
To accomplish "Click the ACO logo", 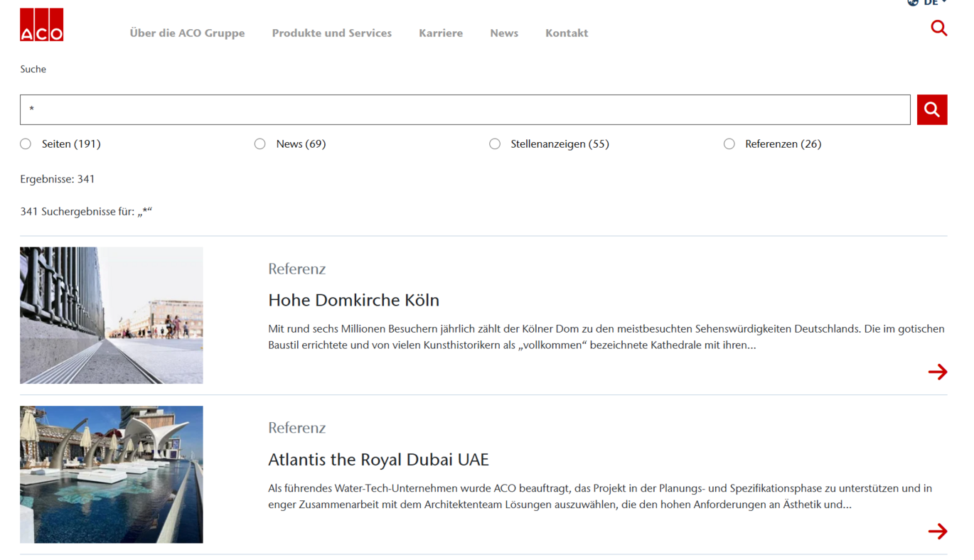I will pos(41,25).
